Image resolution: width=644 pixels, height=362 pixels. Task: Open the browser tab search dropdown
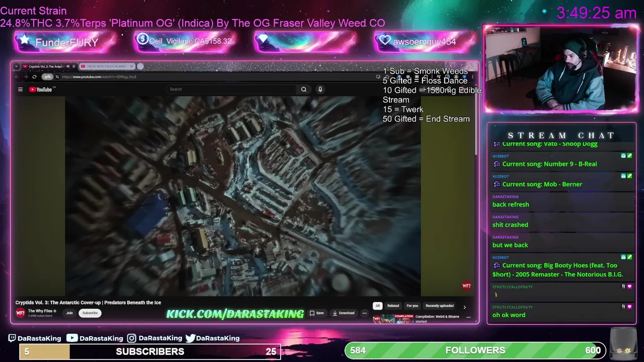(x=17, y=66)
